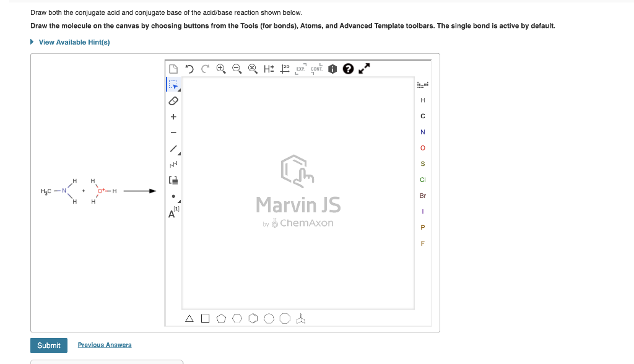Select the benzene ring template

point(253,319)
